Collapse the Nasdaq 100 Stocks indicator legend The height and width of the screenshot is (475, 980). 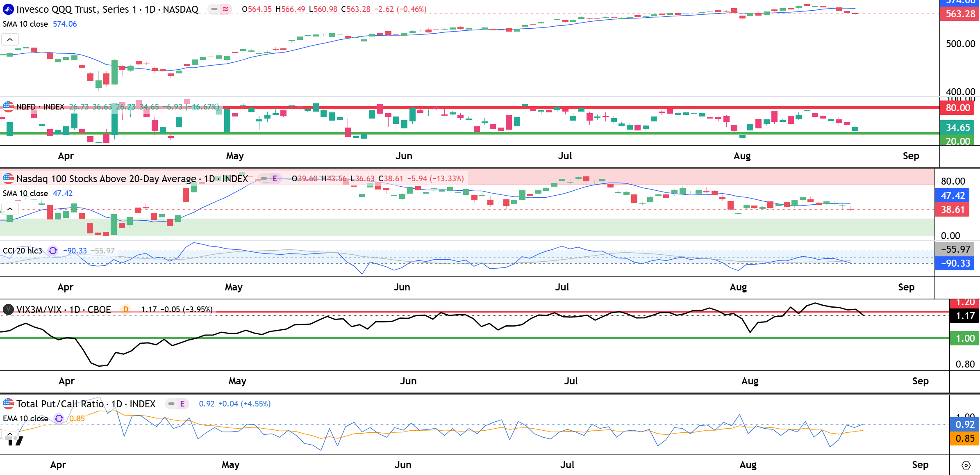click(10, 209)
